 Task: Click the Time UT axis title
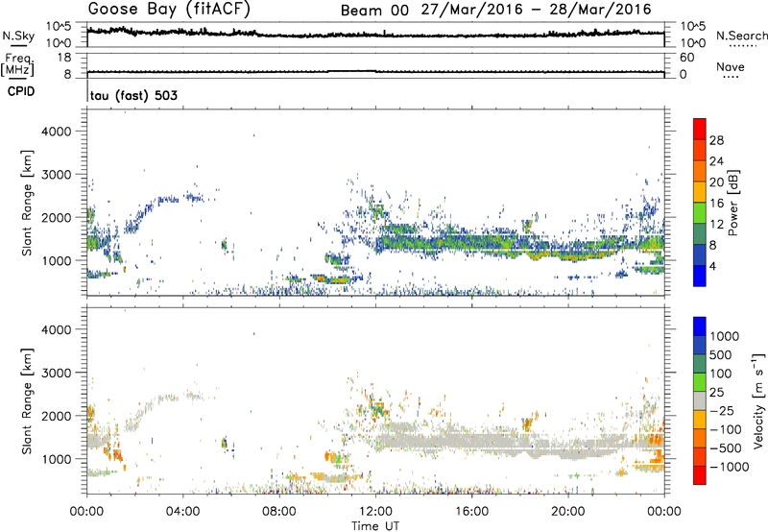point(375,526)
